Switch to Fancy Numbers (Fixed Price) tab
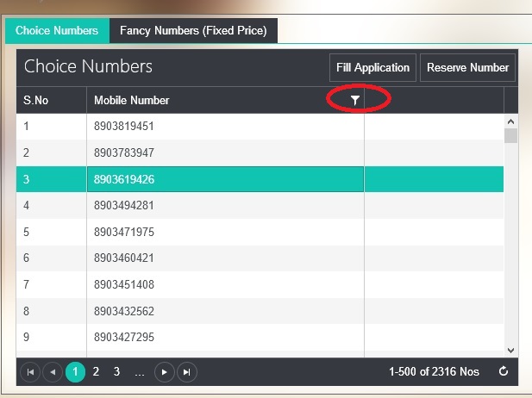 click(x=193, y=31)
